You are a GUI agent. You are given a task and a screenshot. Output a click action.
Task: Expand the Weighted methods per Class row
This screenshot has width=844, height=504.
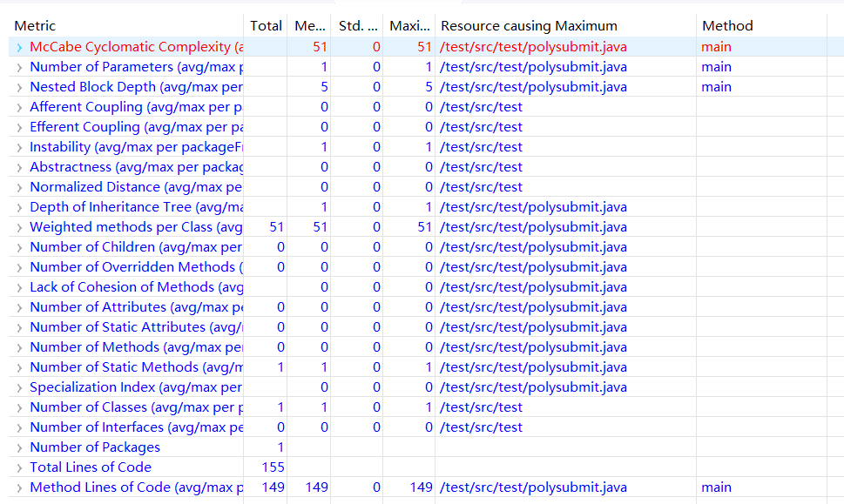(x=19, y=227)
